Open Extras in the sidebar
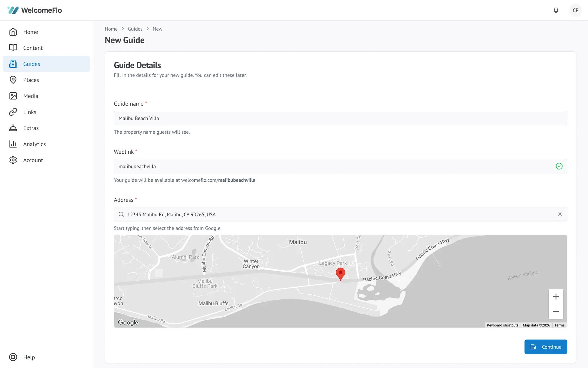 [46, 128]
